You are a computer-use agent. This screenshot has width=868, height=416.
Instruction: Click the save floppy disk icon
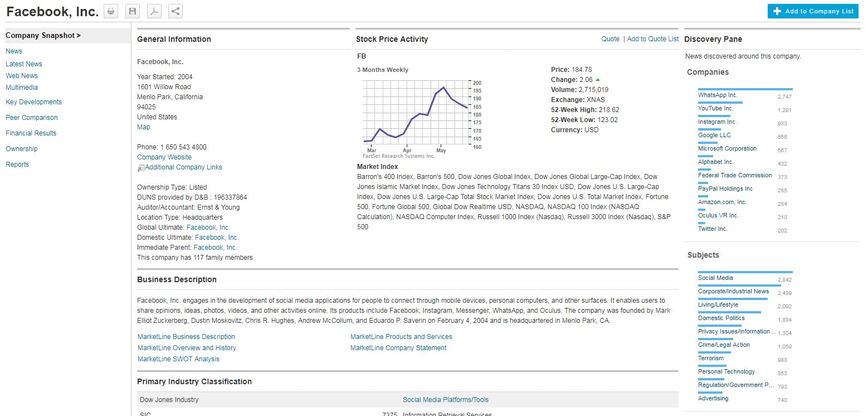[x=132, y=11]
